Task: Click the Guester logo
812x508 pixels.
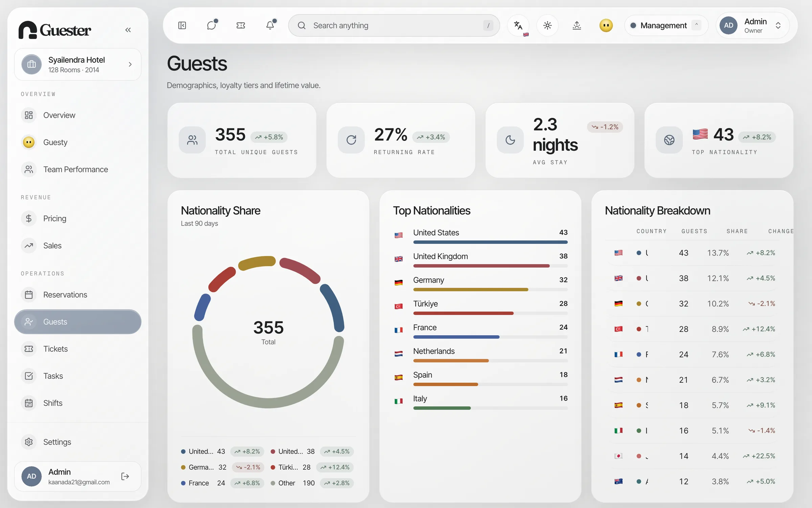Action: tap(54, 30)
